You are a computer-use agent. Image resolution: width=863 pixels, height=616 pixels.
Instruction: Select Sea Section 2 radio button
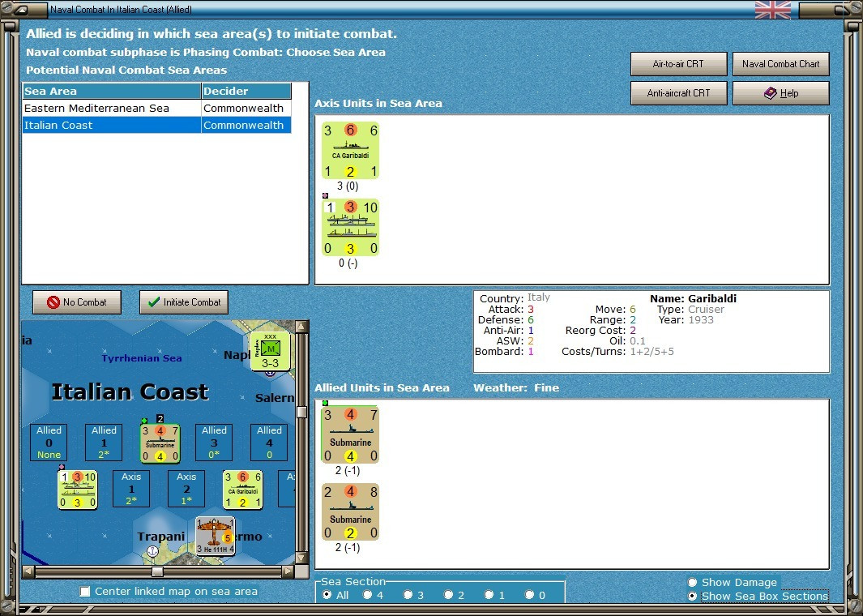[449, 595]
